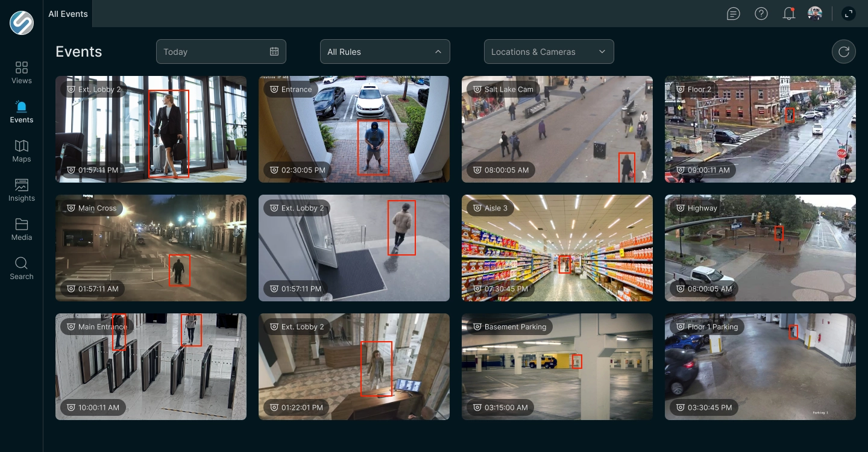
Task: Open the Aisle 3 supermarket event thumbnail
Action: [557, 248]
